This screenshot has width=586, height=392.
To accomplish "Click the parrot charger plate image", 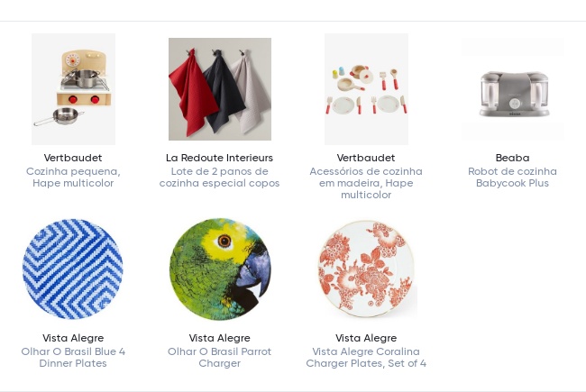I will 220,269.
